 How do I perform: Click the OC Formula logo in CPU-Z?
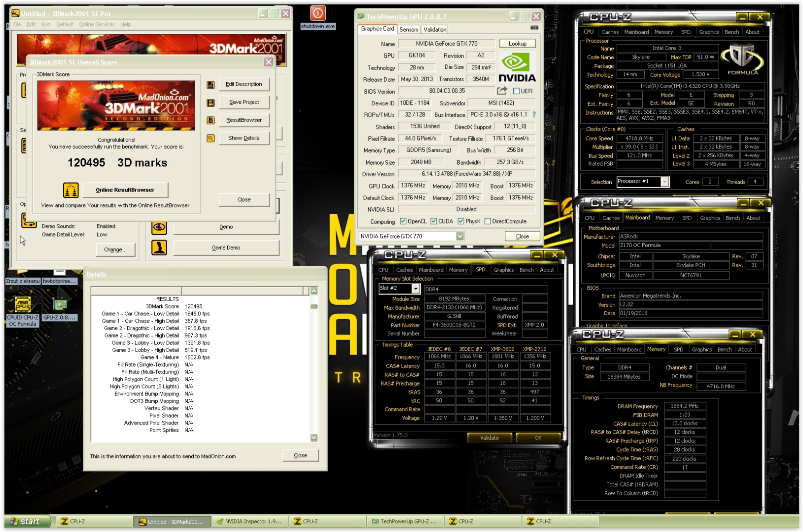tap(742, 59)
